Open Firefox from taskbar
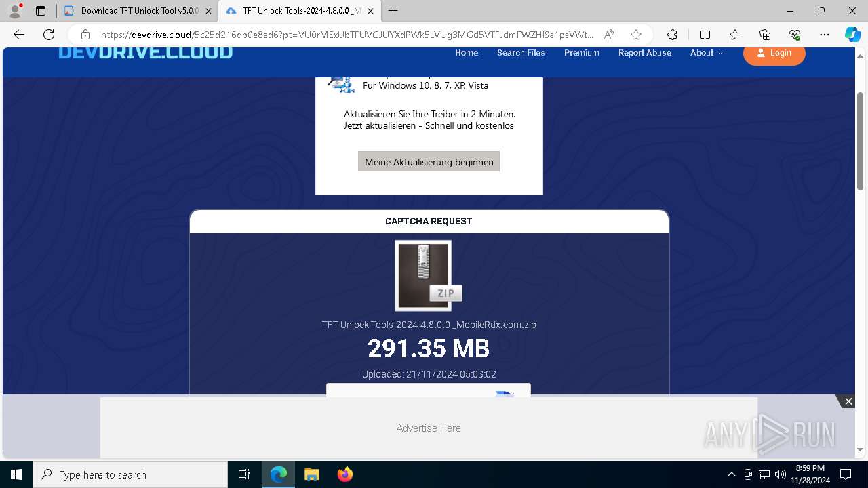This screenshot has width=868, height=488. (344, 474)
